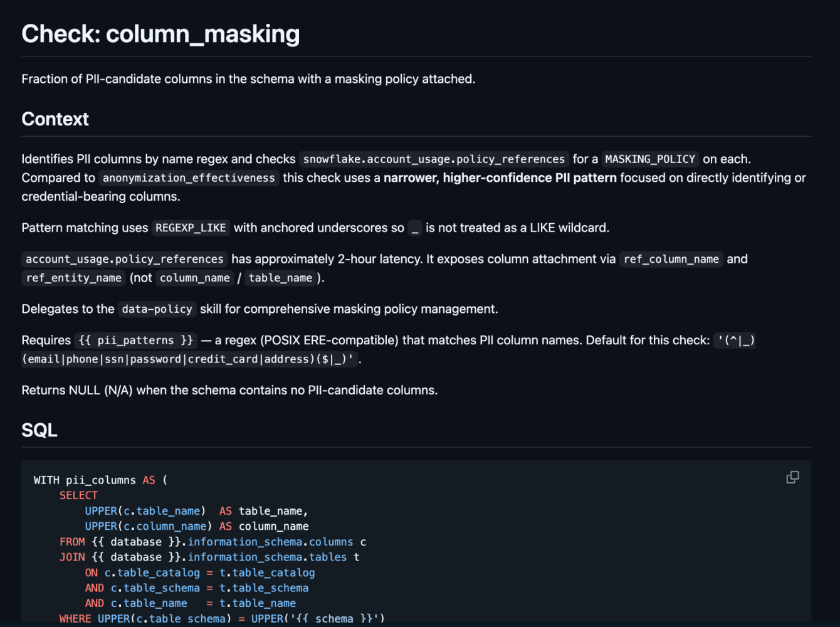840x627 pixels.
Task: Click the REGEXP_LIKE inline code
Action: tap(191, 228)
